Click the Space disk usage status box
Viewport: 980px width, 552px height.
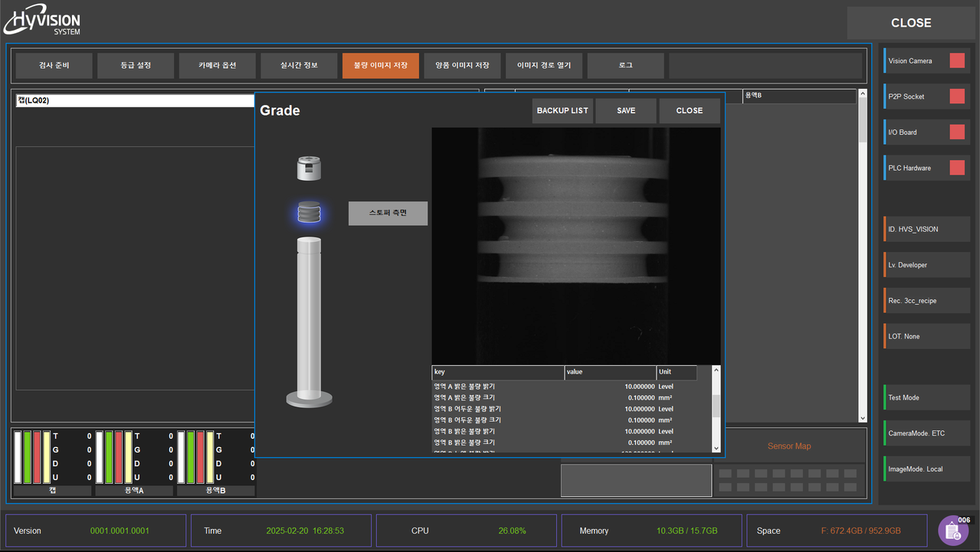837,531
